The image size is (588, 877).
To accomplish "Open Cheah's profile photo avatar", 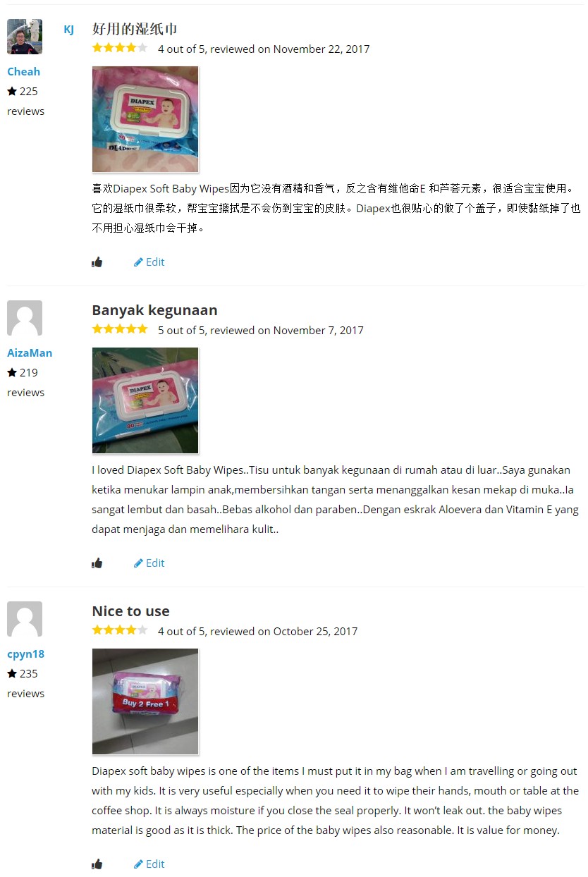I will (25, 37).
